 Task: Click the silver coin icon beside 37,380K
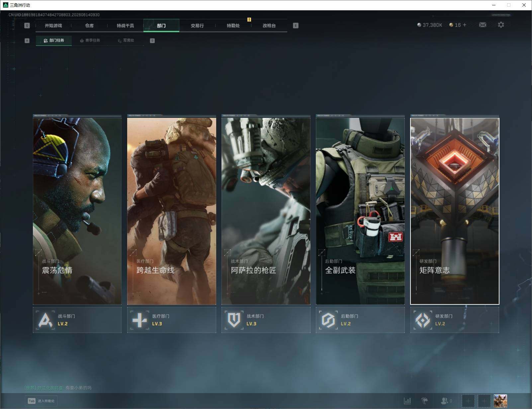point(419,25)
